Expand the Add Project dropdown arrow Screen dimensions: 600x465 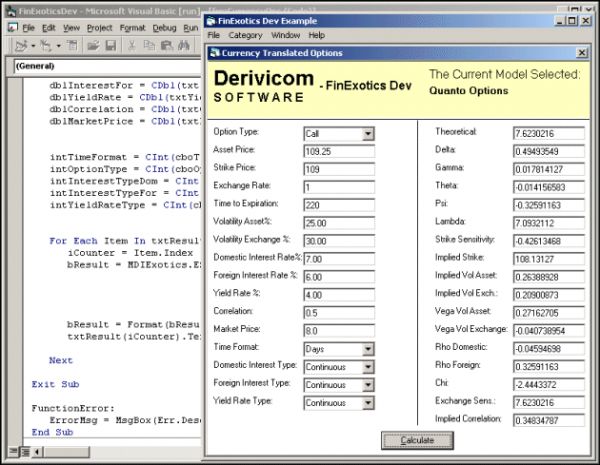[x=33, y=46]
